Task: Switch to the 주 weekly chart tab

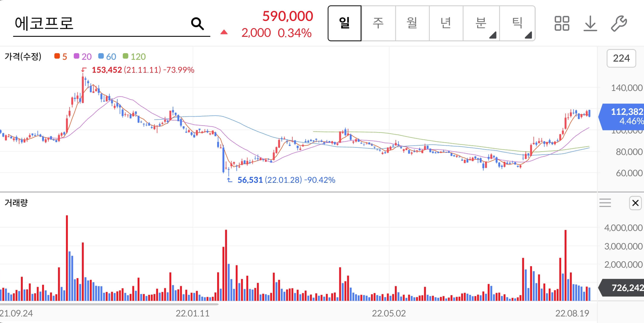Action: [x=378, y=23]
